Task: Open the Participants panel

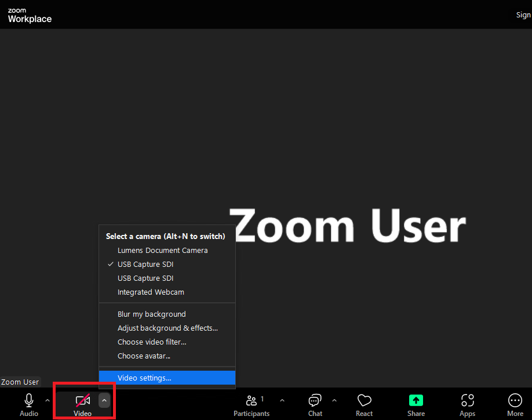Action: click(252, 400)
